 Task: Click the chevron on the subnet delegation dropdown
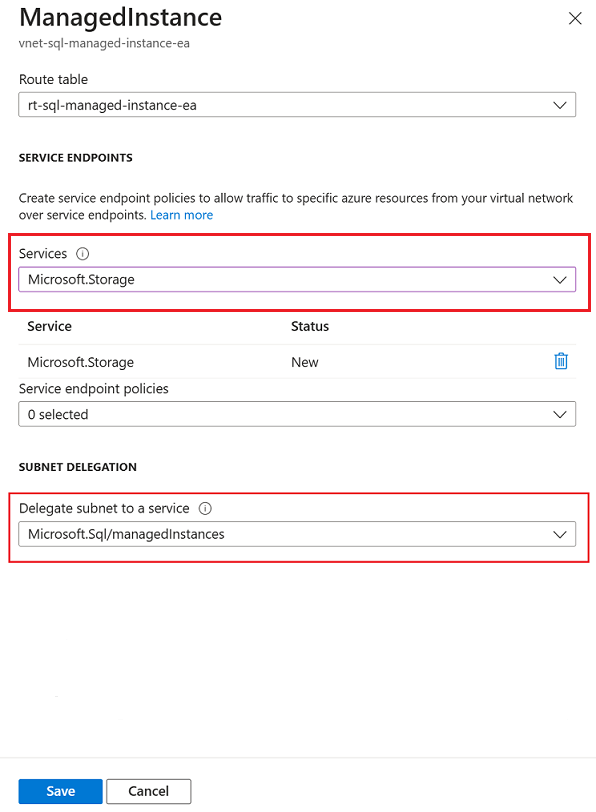tap(560, 534)
